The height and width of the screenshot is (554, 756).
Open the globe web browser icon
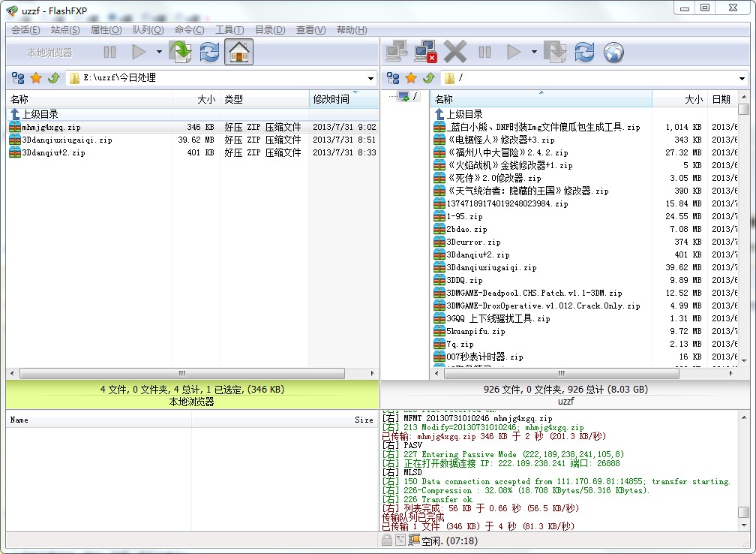click(612, 53)
